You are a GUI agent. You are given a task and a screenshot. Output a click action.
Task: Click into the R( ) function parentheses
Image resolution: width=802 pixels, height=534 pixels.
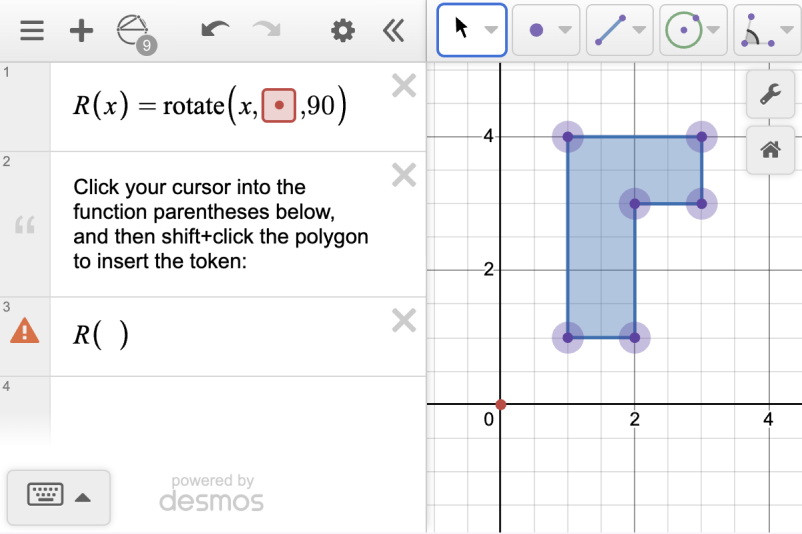(x=111, y=335)
